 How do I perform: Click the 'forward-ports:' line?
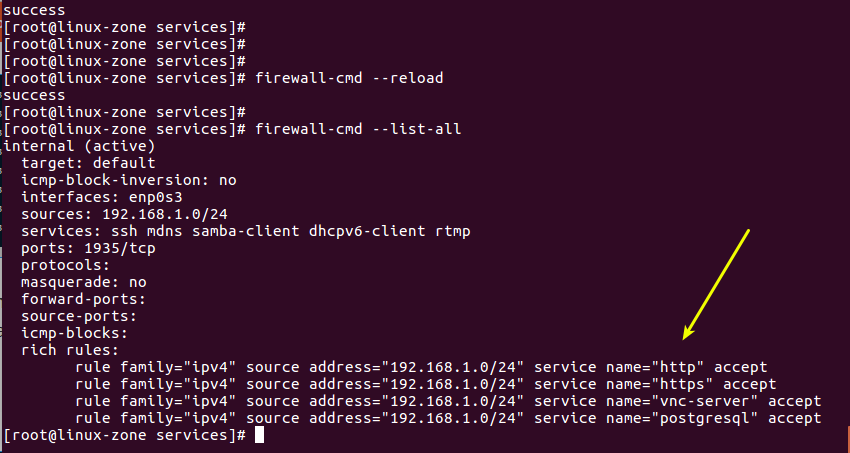[x=84, y=299]
